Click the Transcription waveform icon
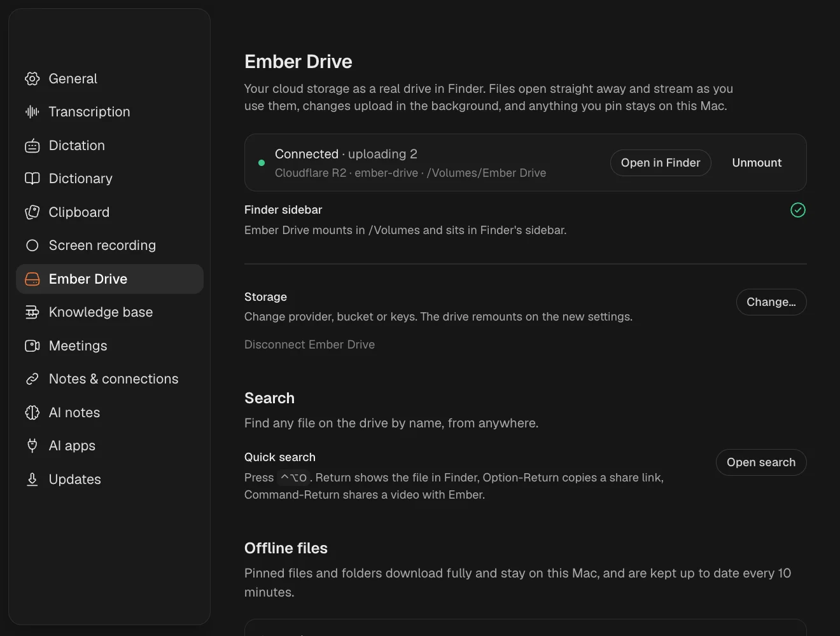Viewport: 840px width, 636px height. coord(32,112)
